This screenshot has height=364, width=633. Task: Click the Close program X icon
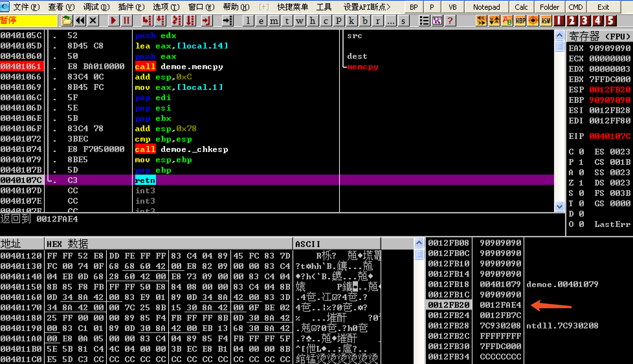point(93,21)
